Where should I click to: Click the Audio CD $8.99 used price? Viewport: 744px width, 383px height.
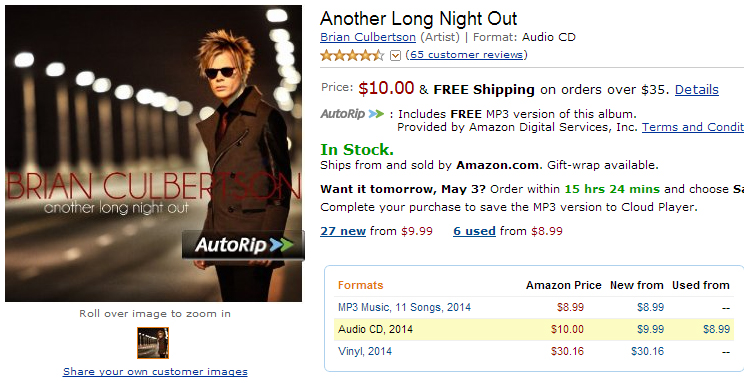coord(716,329)
